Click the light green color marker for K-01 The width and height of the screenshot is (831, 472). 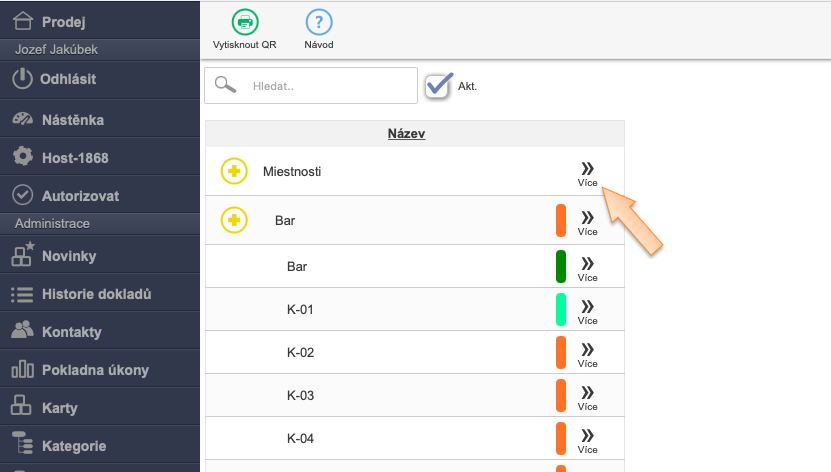point(561,309)
